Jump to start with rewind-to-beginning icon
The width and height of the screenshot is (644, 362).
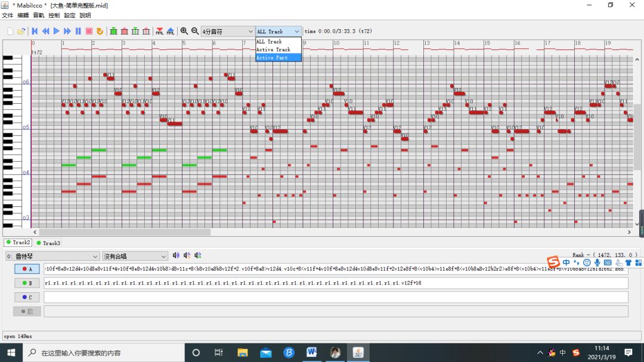[x=35, y=31]
